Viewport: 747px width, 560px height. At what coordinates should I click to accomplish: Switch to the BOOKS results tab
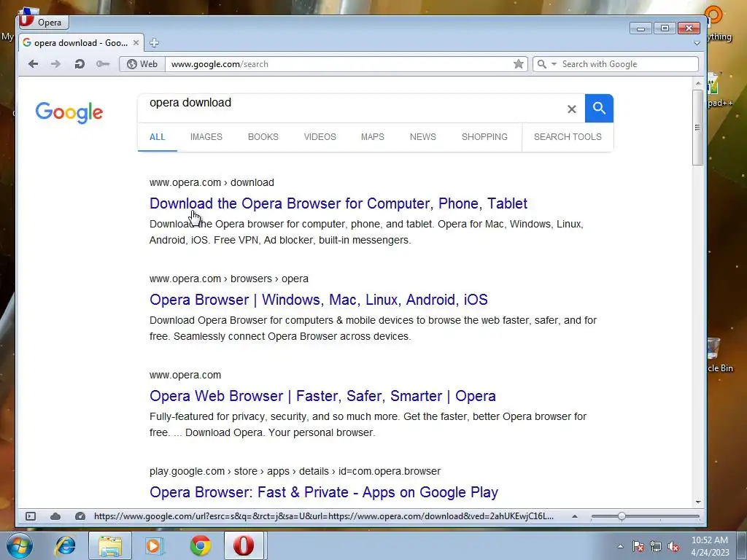click(x=263, y=136)
